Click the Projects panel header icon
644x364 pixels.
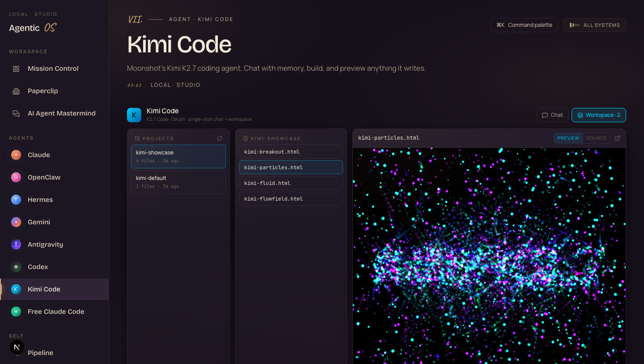[x=137, y=138]
